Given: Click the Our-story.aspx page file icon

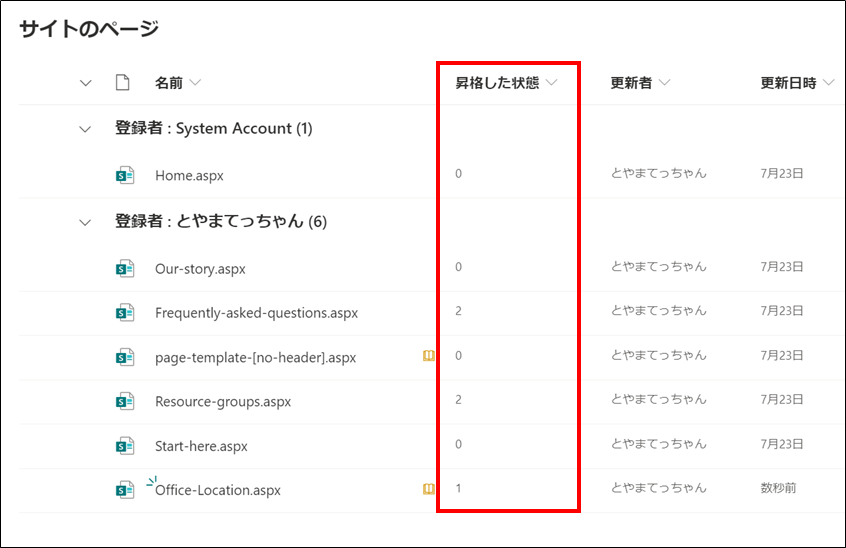Looking at the screenshot, I should tap(125, 269).
